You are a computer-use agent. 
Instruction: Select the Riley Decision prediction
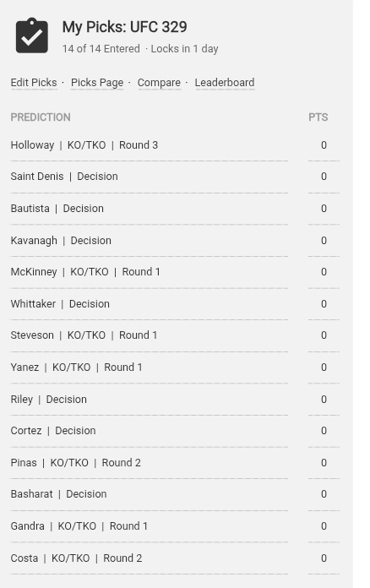pyautogui.click(x=49, y=400)
